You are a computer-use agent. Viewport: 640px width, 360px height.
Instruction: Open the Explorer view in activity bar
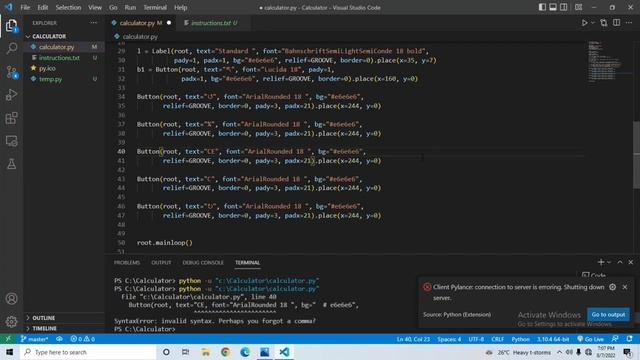(11, 26)
